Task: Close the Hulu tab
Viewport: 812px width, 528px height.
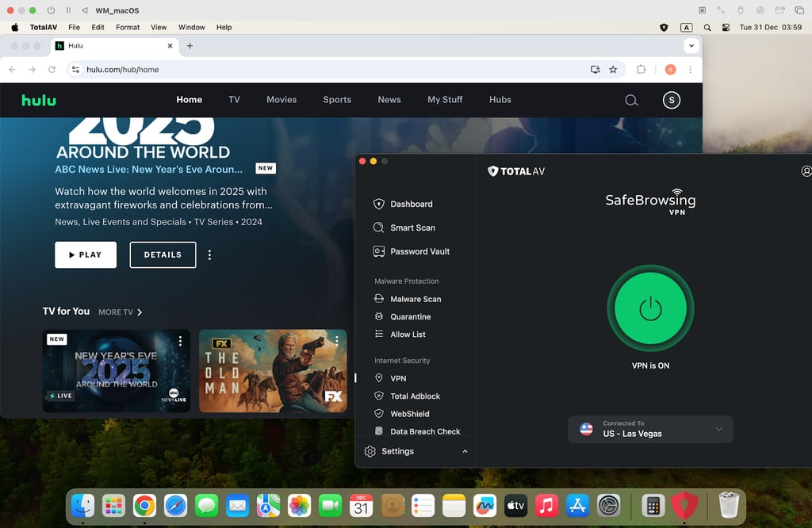Action: point(170,45)
